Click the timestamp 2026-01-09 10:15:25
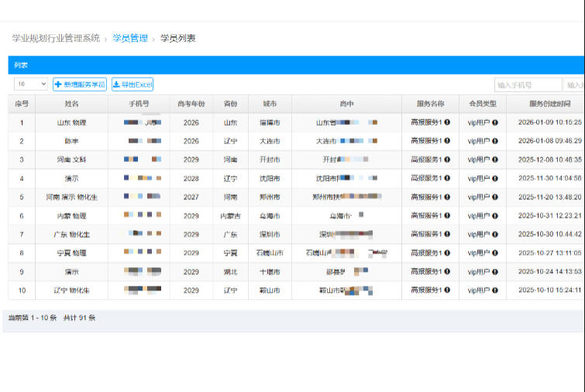This screenshot has height=392, width=585. (550, 122)
